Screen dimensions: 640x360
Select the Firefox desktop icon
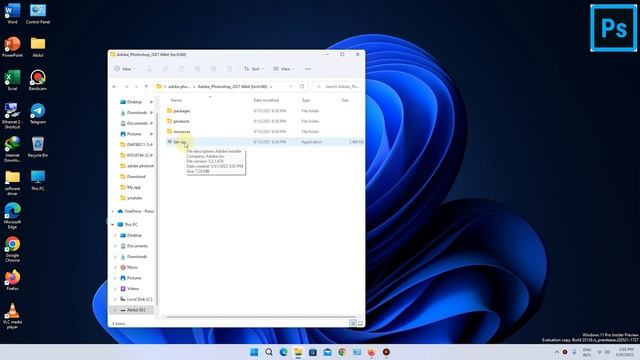pos(12,280)
